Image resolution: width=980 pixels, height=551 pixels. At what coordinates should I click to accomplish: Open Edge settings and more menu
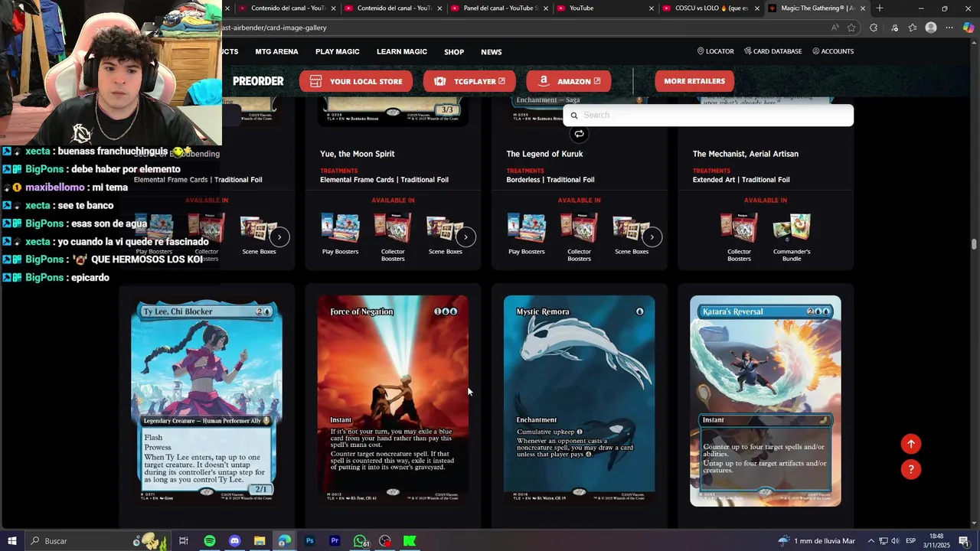(949, 28)
